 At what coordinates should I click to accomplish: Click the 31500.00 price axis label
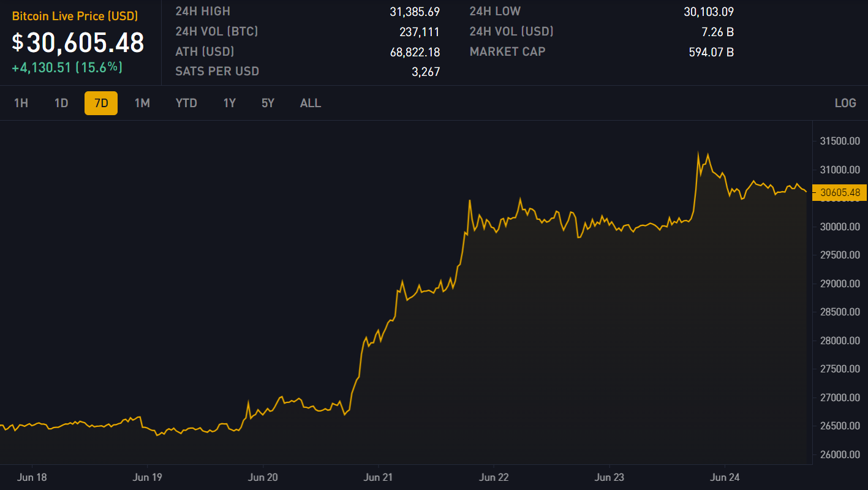click(x=839, y=141)
